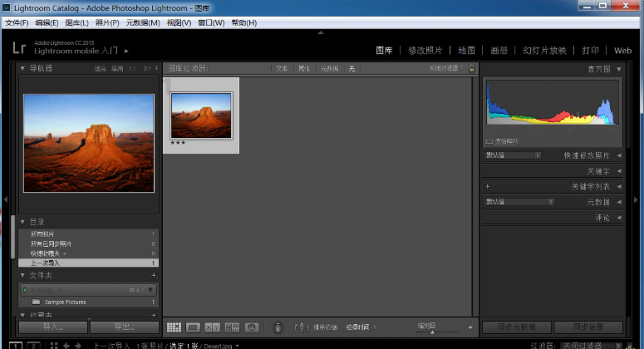Screen dimensions: 644x349
Task: Click the filter lock icon
Action: [471, 68]
